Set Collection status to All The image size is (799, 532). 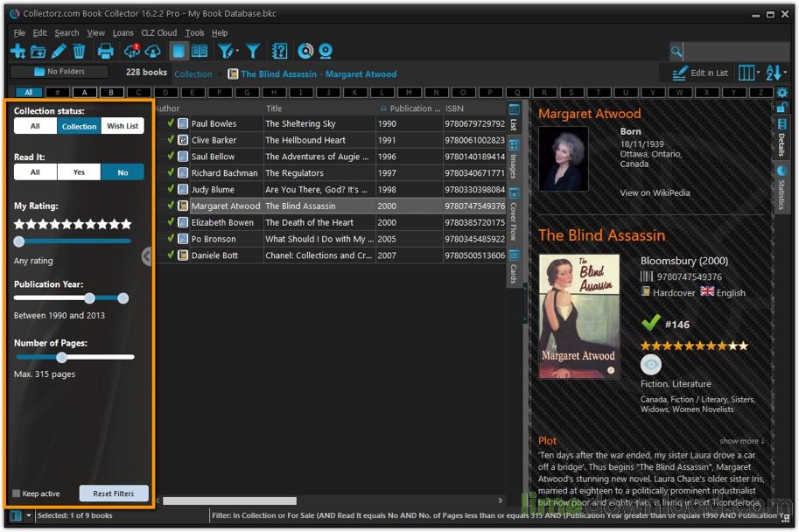35,126
